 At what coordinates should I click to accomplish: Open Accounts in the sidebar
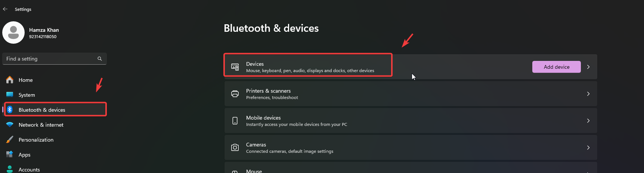(x=29, y=169)
